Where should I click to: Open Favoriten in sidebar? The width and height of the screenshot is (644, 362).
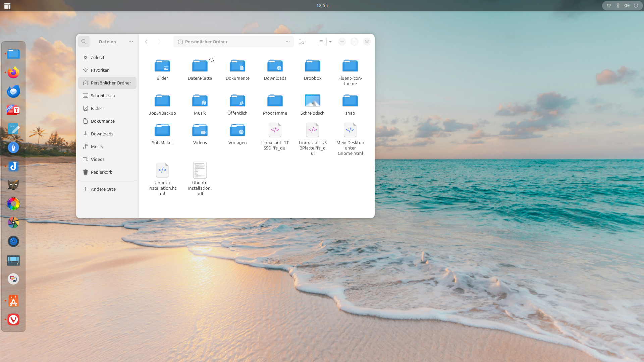click(x=107, y=70)
